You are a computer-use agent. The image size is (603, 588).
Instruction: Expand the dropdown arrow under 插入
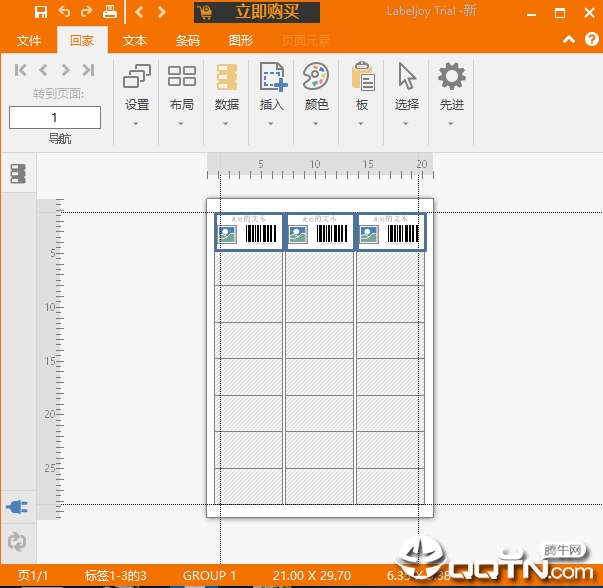click(x=272, y=125)
